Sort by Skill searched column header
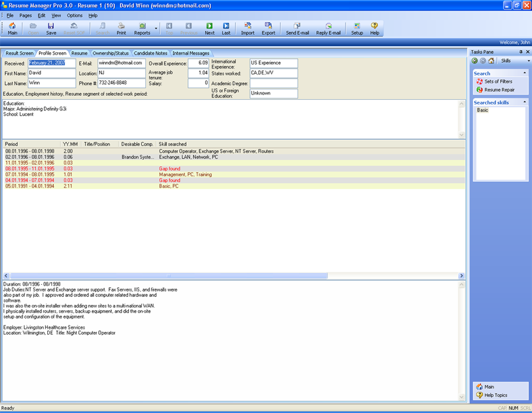 click(173, 144)
